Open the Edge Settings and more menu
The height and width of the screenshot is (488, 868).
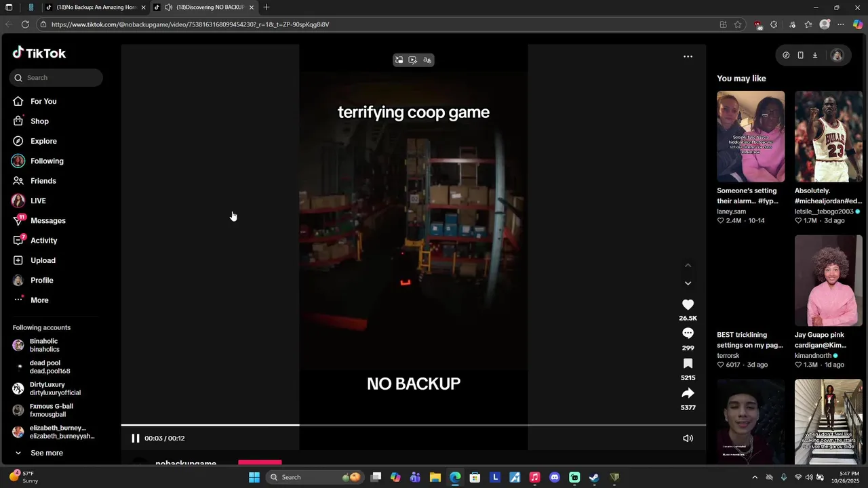(x=841, y=24)
